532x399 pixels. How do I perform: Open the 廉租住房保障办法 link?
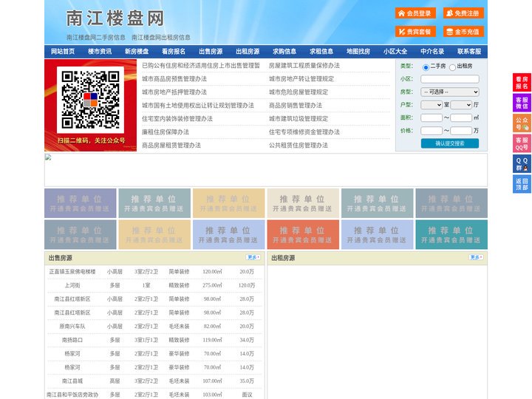pos(166,132)
